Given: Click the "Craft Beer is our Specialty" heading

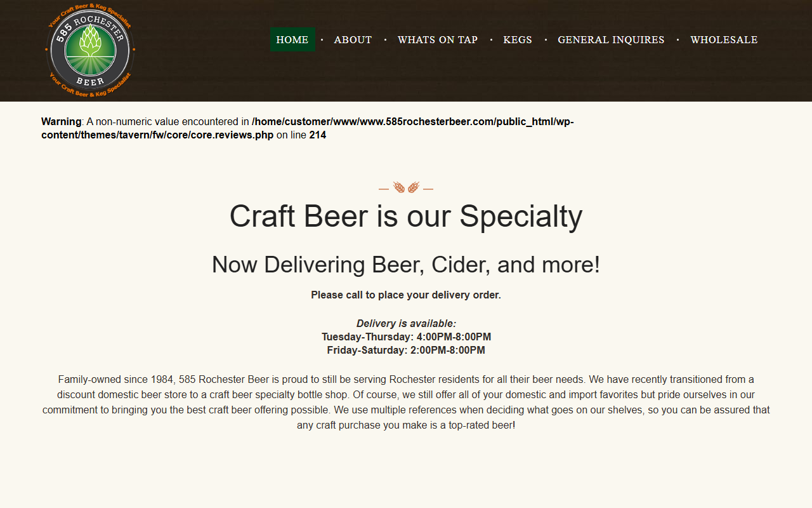Looking at the screenshot, I should (406, 216).
